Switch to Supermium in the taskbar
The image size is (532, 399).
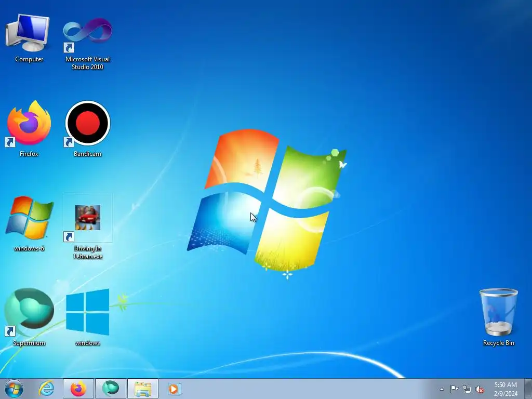pyautogui.click(x=111, y=389)
